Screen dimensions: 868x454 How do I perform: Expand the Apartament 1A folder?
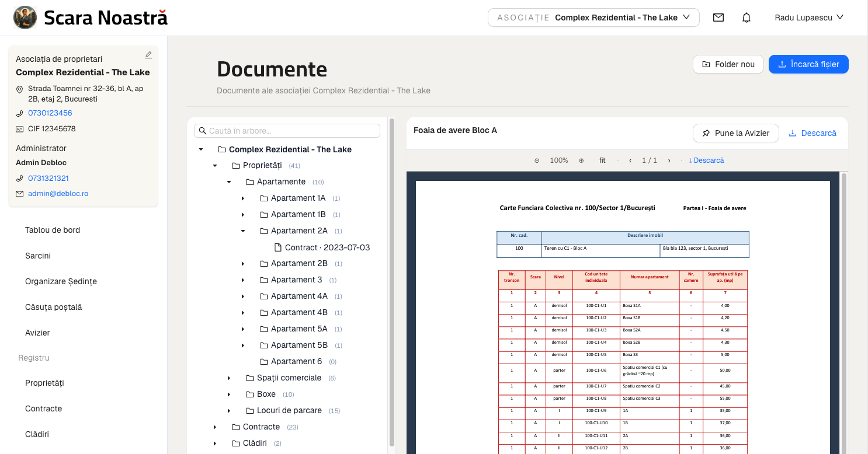click(243, 198)
